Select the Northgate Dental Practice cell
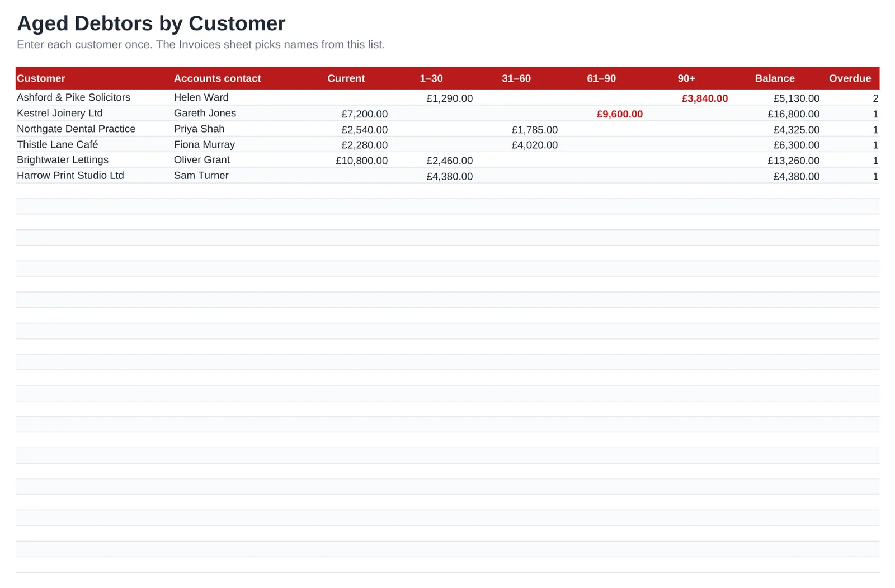This screenshot has height=588, width=895. point(76,129)
